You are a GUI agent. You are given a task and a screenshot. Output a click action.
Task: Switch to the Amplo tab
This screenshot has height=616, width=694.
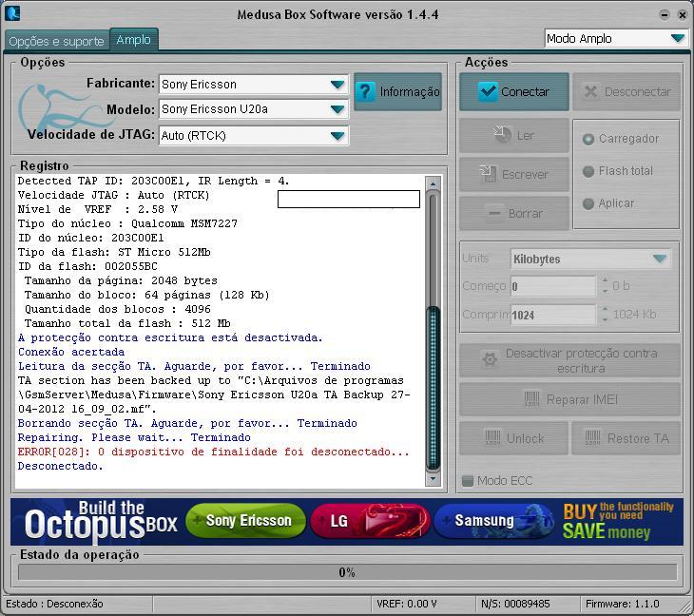point(134,40)
